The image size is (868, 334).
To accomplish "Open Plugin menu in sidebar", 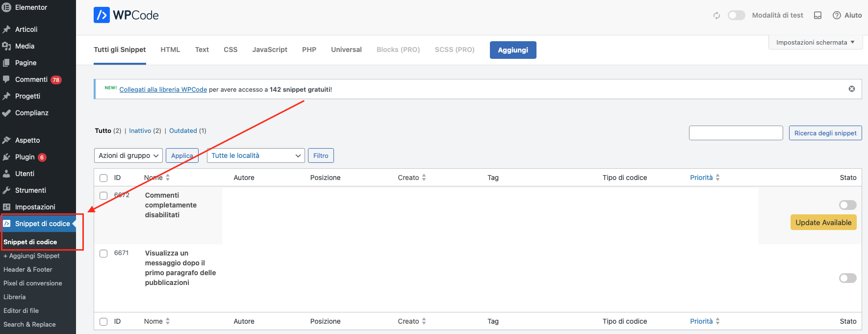I will (25, 157).
